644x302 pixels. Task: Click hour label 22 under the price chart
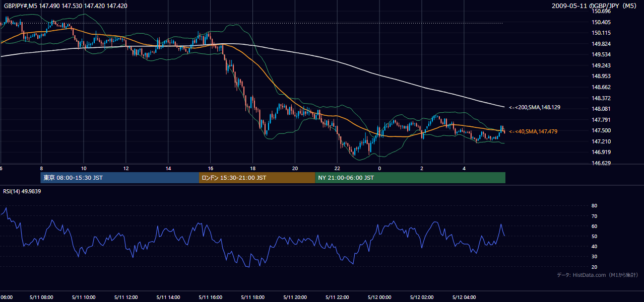pos(338,169)
